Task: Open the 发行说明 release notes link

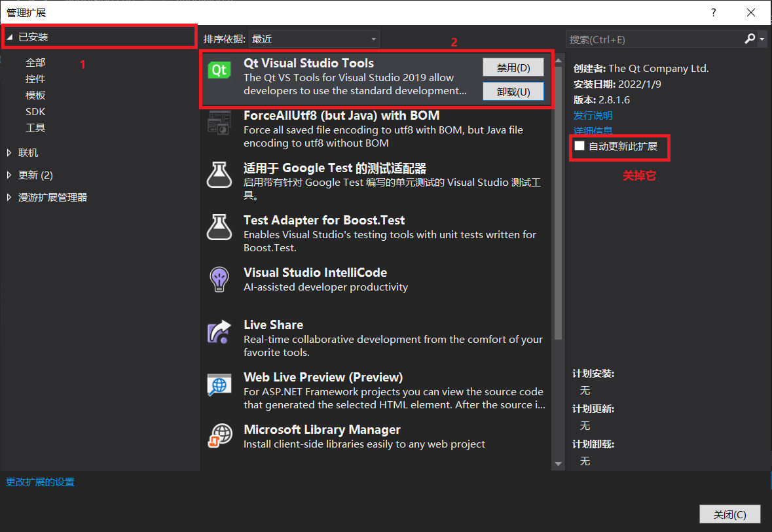Action: (593, 115)
